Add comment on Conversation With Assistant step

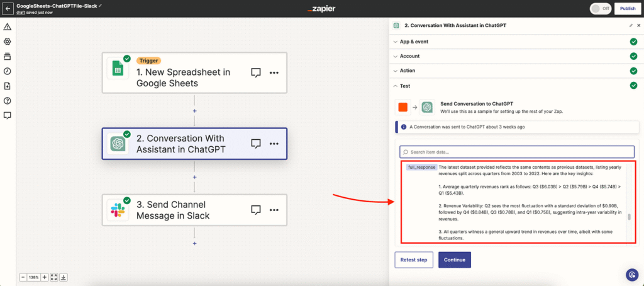256,144
